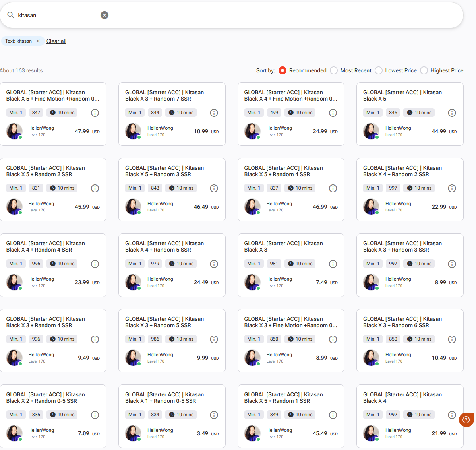This screenshot has height=450, width=476.
Task: Open info icon on 9.99 USD listing
Action: pyautogui.click(x=214, y=339)
